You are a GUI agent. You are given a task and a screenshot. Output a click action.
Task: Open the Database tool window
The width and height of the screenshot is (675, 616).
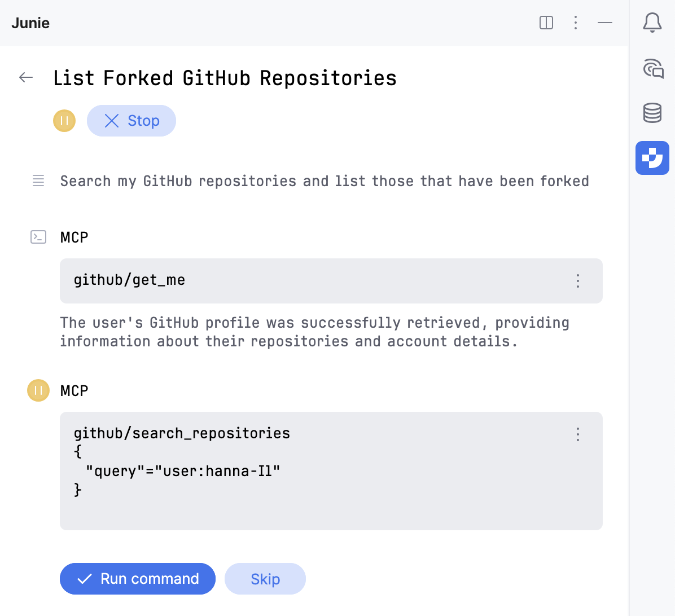tap(652, 113)
